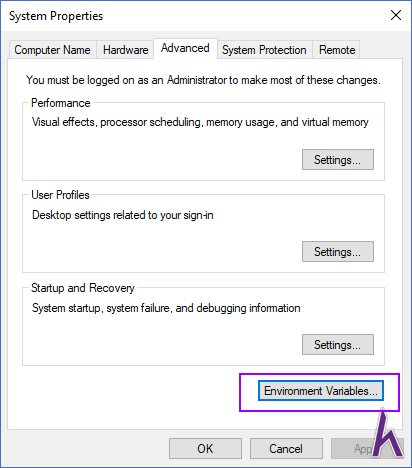This screenshot has width=412, height=468.
Task: Click the Administrator login notice text
Action: click(x=203, y=80)
